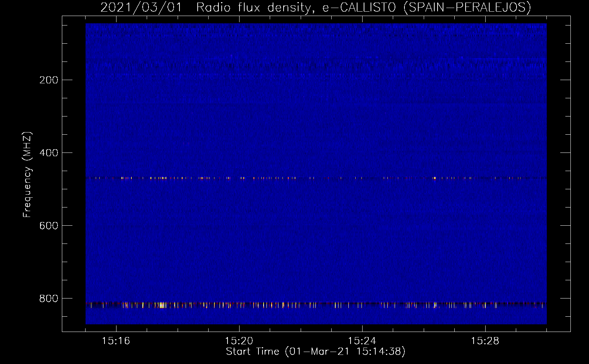Viewport: 589px width, 364px height.
Task: Click the 15:28 time tick label
Action: point(485,341)
